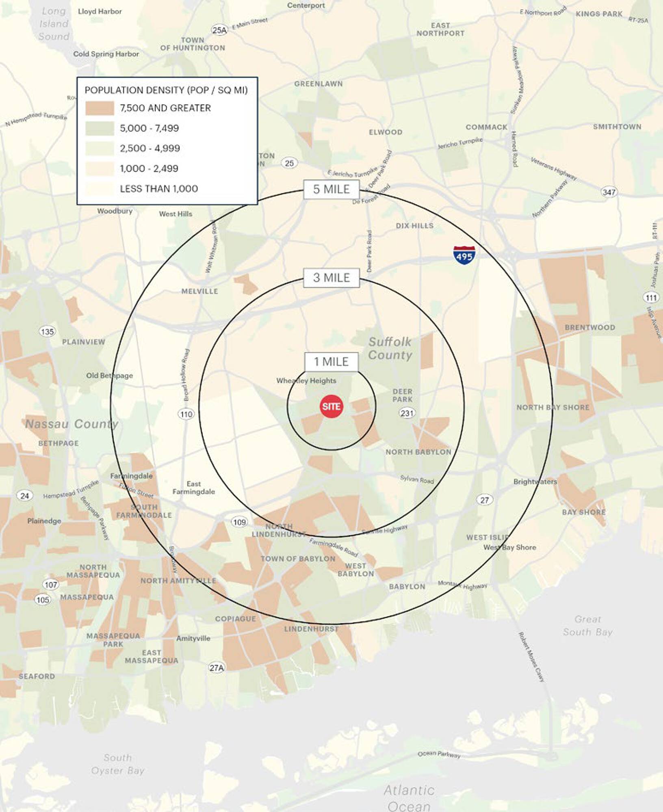Select the Route 347 road shield
Image resolution: width=663 pixels, height=812 pixels.
(x=609, y=192)
